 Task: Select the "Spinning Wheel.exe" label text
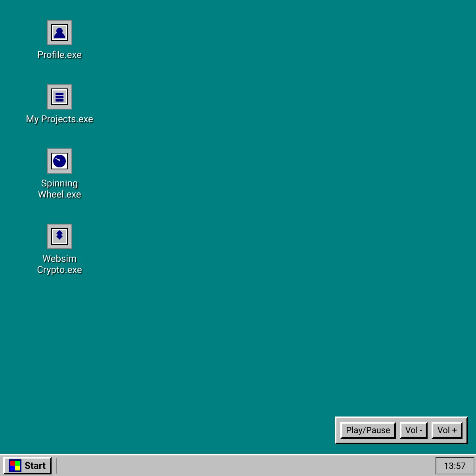(59, 189)
